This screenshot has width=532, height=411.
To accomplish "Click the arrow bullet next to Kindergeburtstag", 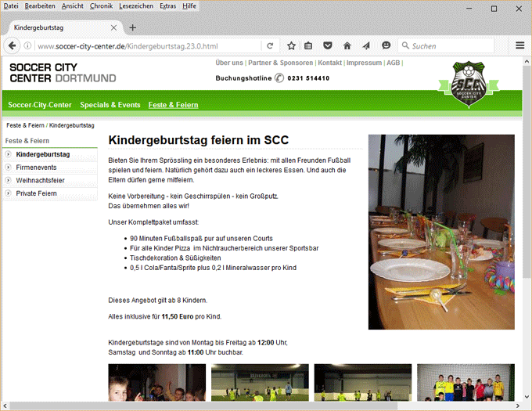I will click(8, 154).
